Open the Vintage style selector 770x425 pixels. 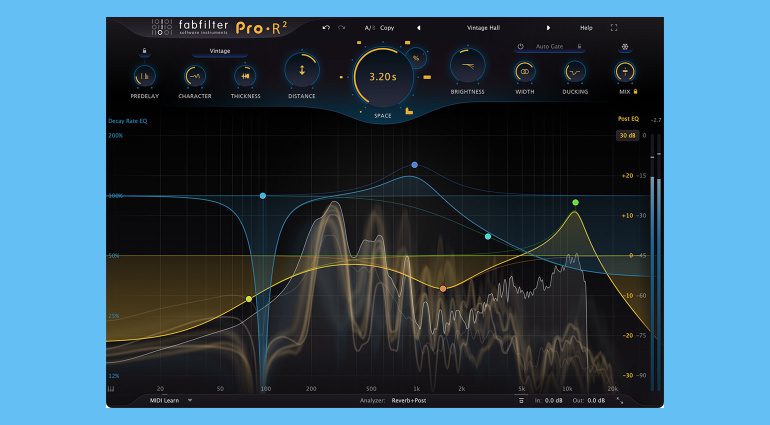(220, 51)
